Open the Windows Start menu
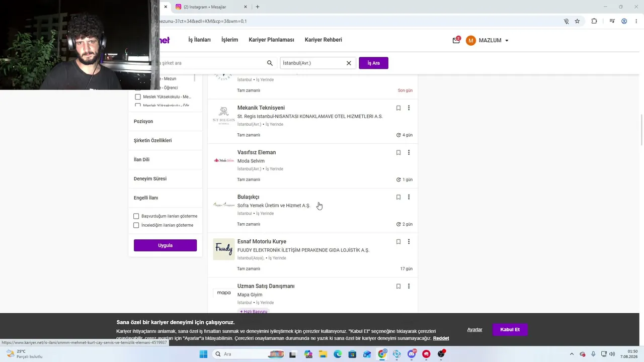Viewport: 644px width, 362px height. pos(203,354)
